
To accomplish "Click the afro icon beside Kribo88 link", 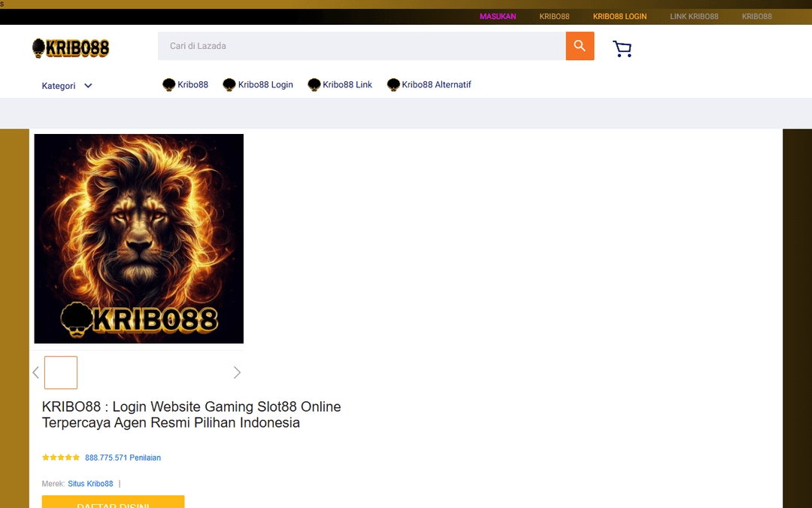I will point(169,84).
